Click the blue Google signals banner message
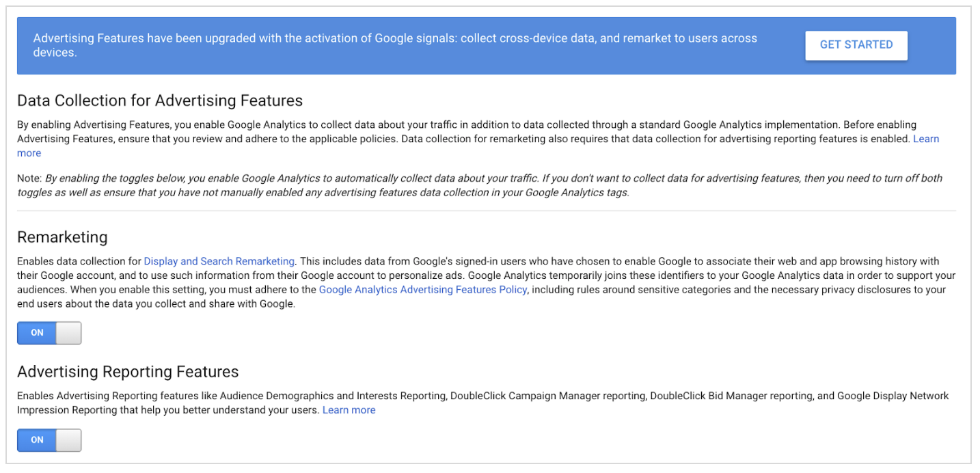The height and width of the screenshot is (473, 980). pos(395,45)
